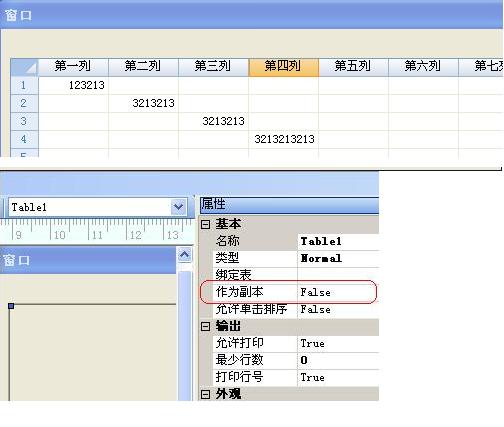
Task: Click the 3213213 cell in row 2
Action: click(x=144, y=103)
